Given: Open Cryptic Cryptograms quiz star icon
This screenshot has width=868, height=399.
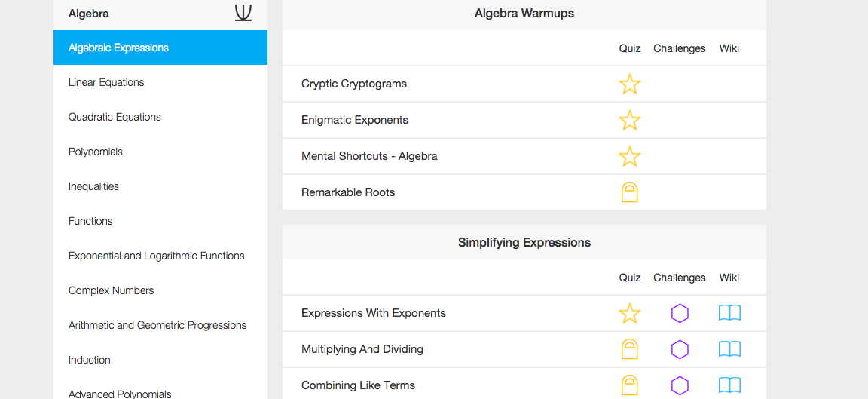Looking at the screenshot, I should tap(629, 84).
